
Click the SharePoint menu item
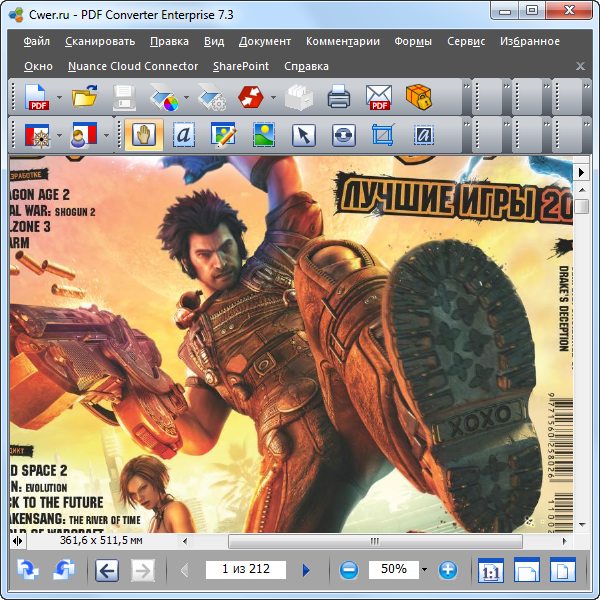pos(241,66)
